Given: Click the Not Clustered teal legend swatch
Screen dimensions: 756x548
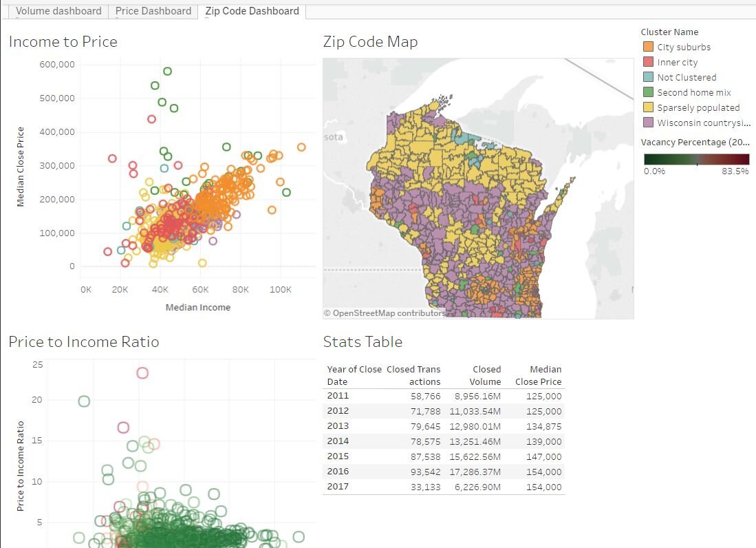Looking at the screenshot, I should point(648,77).
